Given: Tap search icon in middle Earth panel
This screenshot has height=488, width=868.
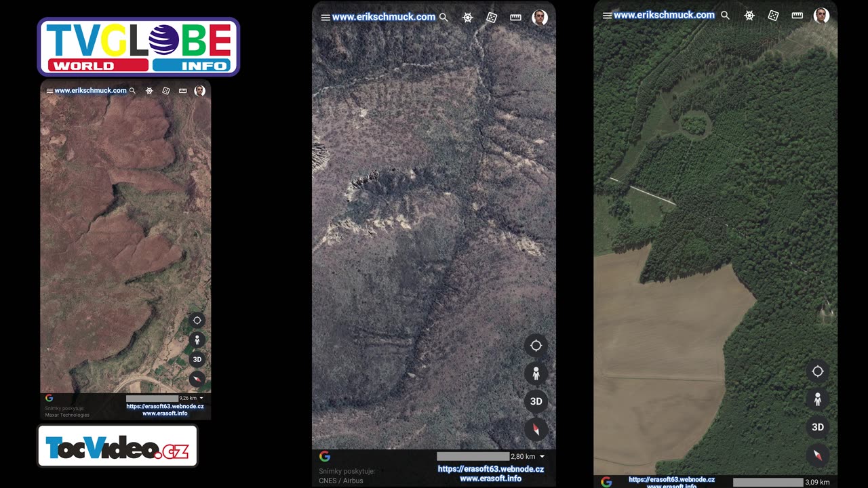Looking at the screenshot, I should point(443,17).
